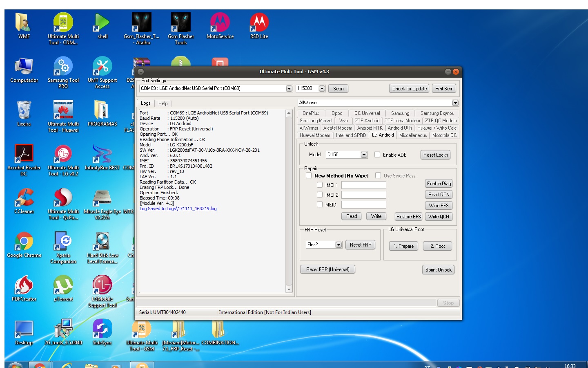Click the Logs saved file link
The image size is (588, 368).
(x=178, y=209)
